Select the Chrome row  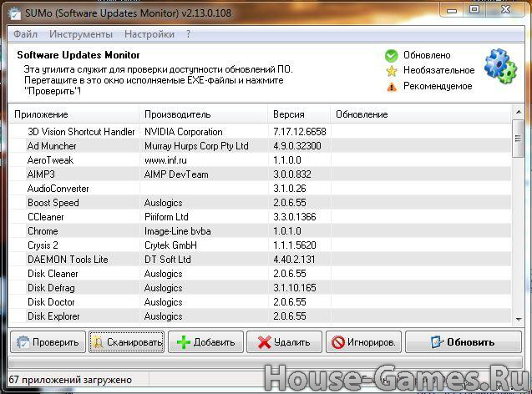261,231
